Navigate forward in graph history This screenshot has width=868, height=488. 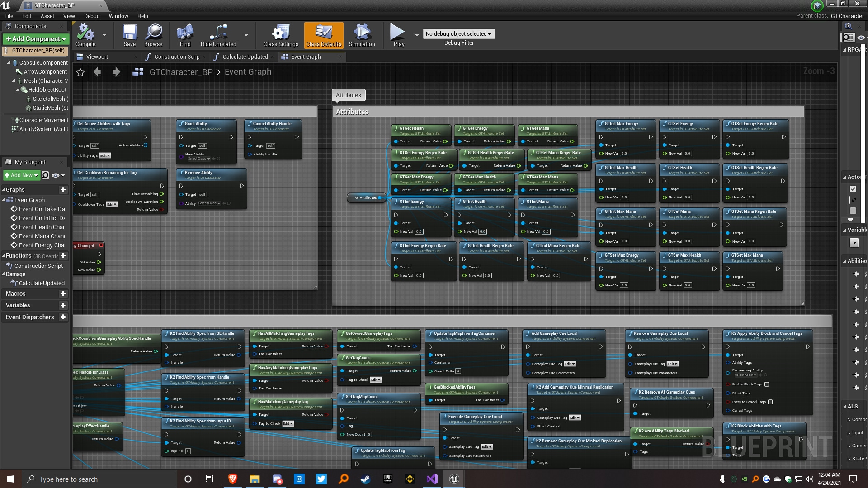tap(116, 72)
